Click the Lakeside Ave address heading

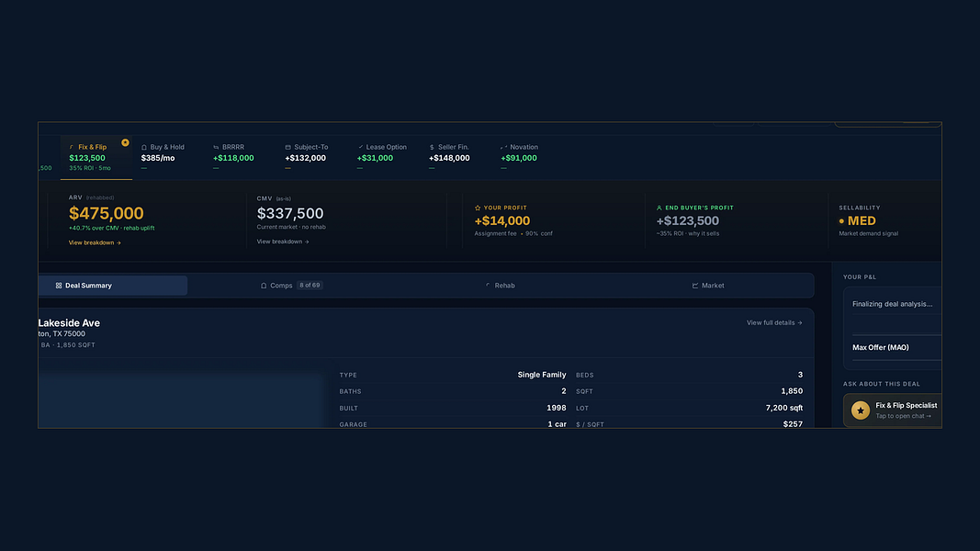pyautogui.click(x=69, y=323)
